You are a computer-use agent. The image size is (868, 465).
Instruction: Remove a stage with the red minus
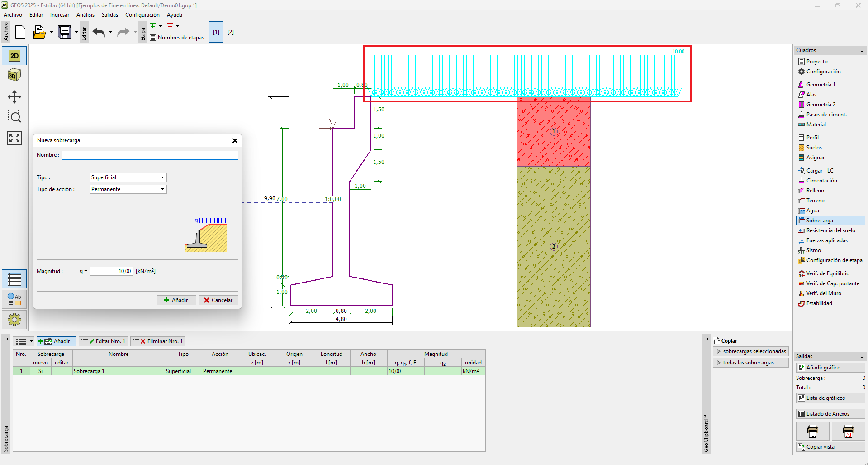170,26
